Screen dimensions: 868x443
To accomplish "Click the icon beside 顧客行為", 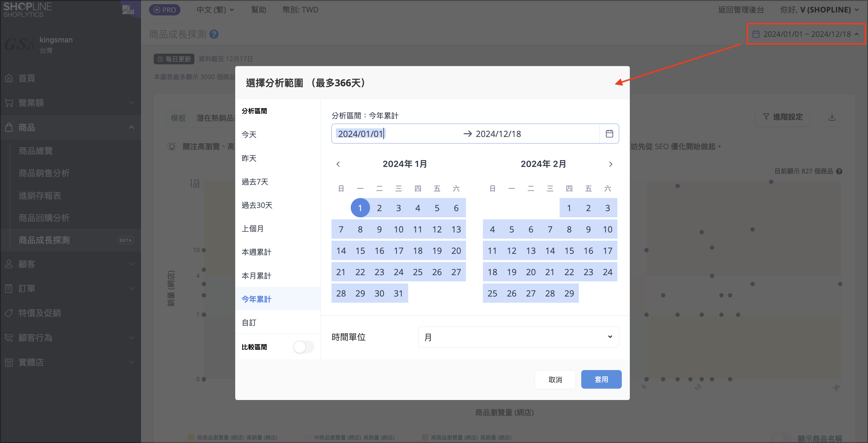I will click(9, 338).
